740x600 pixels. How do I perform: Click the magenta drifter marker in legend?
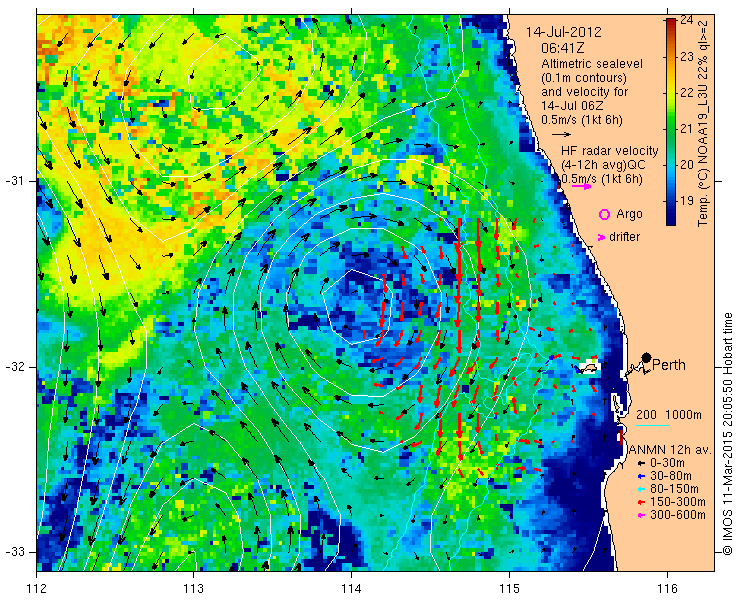[x=602, y=237]
